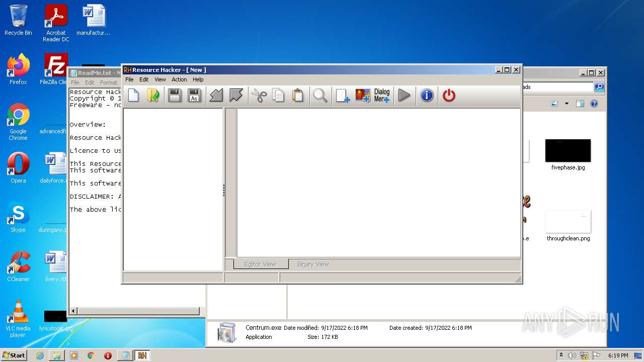The width and height of the screenshot is (644, 362).
Task: Open the View menu in Resource Hacker
Action: click(x=160, y=79)
